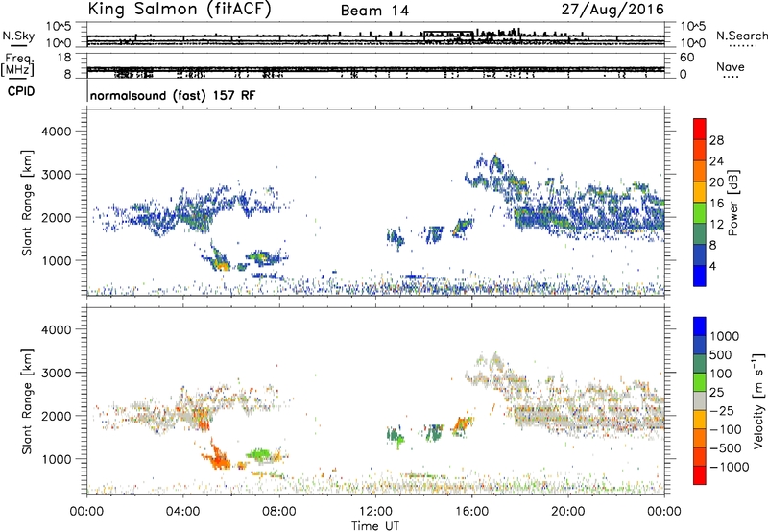
Task: Click the 'Velocity [m s-1]' colorbar label
Action: (x=758, y=400)
